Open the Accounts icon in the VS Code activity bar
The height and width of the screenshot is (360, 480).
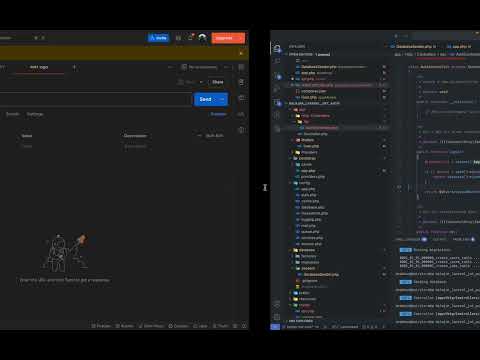tap(277, 304)
